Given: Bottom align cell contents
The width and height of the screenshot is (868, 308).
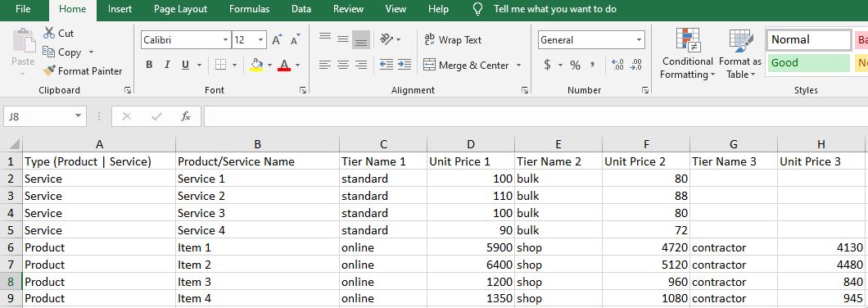Looking at the screenshot, I should tap(361, 39).
